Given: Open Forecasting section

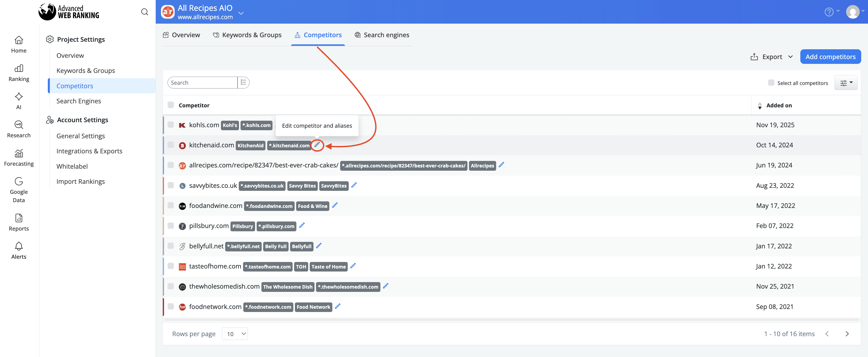Looking at the screenshot, I should (19, 158).
